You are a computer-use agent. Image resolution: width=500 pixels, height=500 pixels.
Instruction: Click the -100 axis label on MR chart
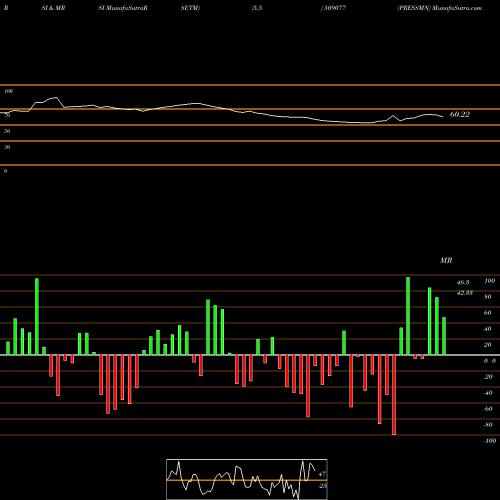point(490,441)
